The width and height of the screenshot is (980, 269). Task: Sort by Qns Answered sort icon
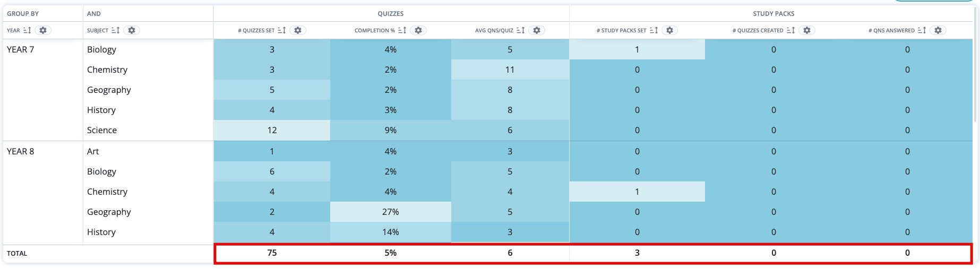(x=922, y=30)
